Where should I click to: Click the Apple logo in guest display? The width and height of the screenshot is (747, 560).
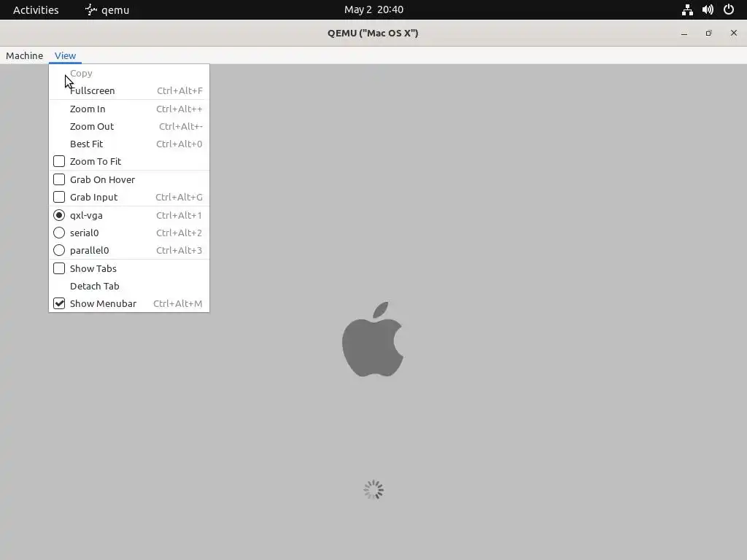(x=373, y=339)
